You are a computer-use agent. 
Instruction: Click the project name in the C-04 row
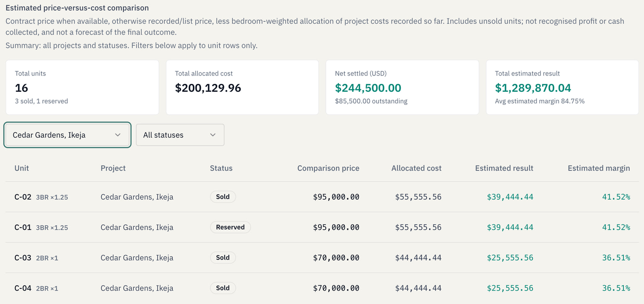137,288
